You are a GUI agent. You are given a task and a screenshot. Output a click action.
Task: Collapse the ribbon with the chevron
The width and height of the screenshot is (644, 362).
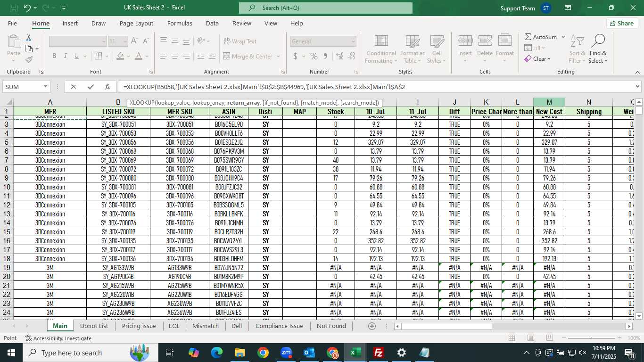[x=637, y=72]
